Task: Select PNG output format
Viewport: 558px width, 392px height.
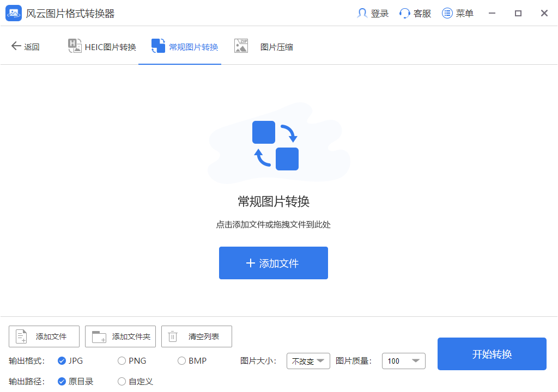Action: click(x=122, y=360)
